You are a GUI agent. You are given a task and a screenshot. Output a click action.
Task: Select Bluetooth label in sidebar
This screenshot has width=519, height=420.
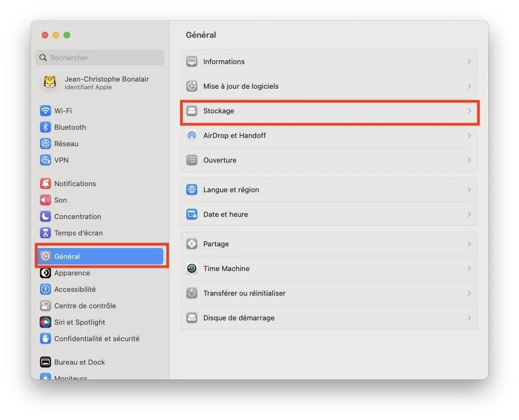[x=70, y=128]
